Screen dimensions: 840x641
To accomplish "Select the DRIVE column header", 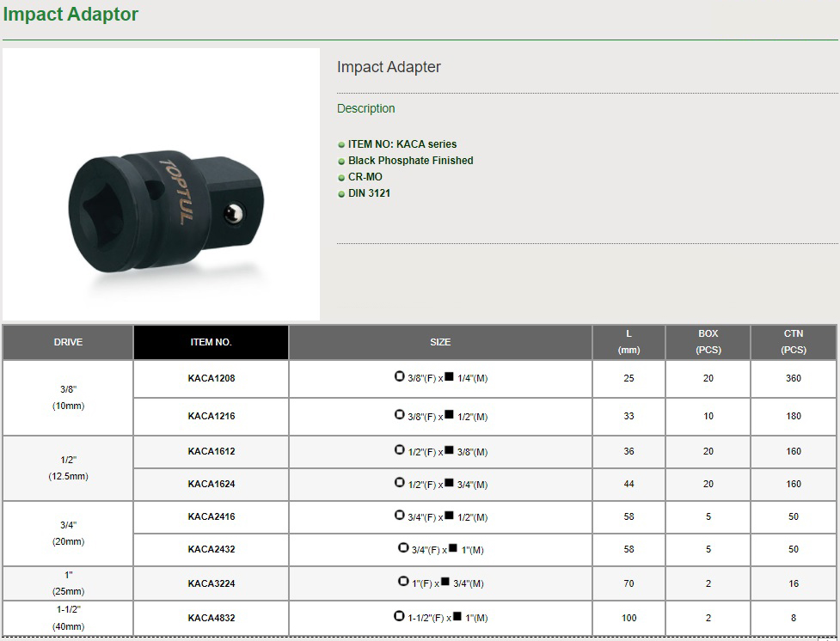I will pyautogui.click(x=68, y=342).
